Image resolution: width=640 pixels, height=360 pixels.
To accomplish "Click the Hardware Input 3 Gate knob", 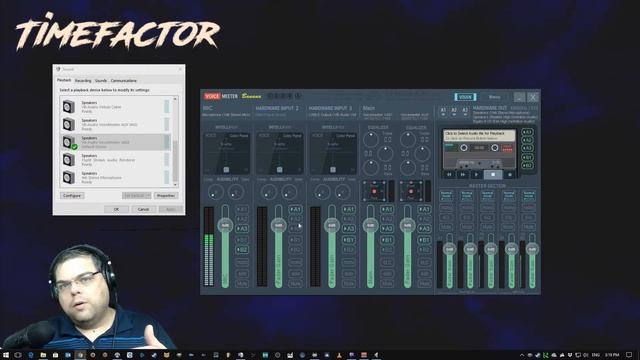I will click(342, 192).
